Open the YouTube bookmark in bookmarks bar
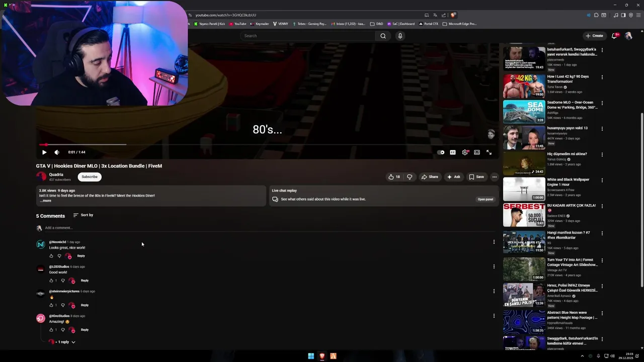 pyautogui.click(x=237, y=24)
